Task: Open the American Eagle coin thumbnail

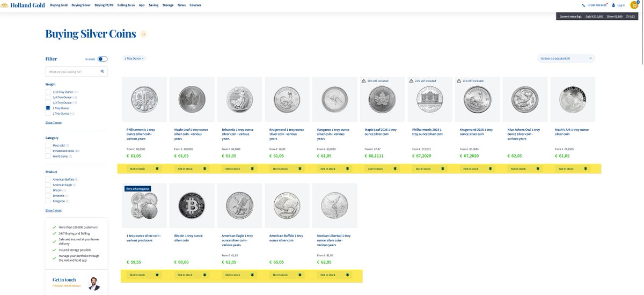Action: (240, 206)
